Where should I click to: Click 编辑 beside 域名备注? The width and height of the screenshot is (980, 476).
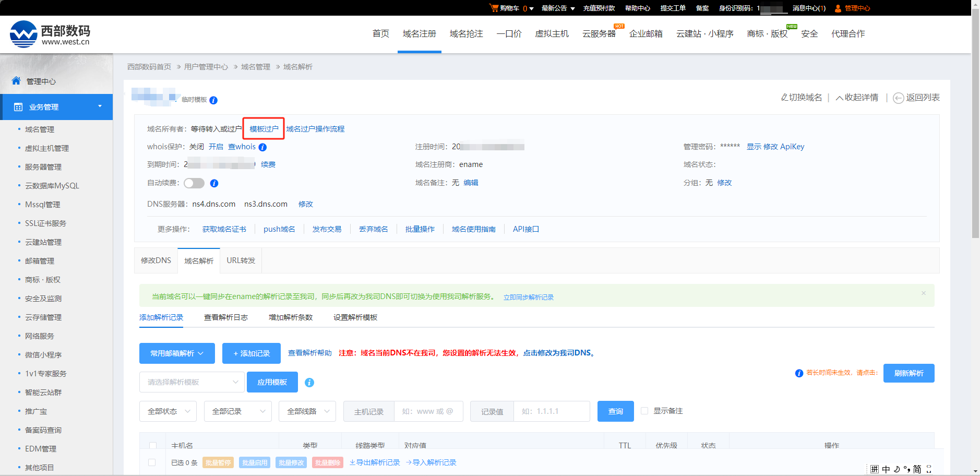[471, 183]
